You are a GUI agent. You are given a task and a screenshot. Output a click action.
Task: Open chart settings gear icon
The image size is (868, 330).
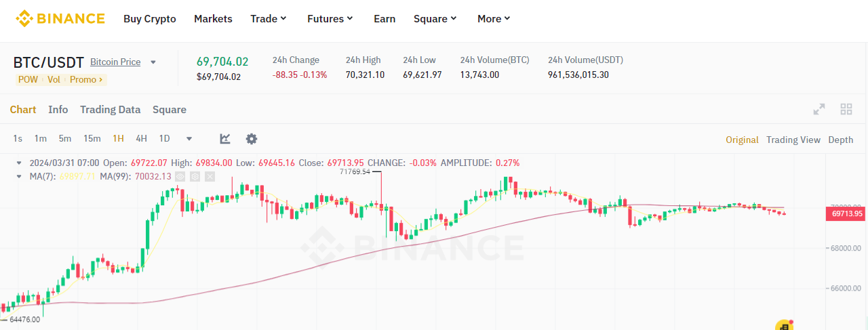click(252, 139)
